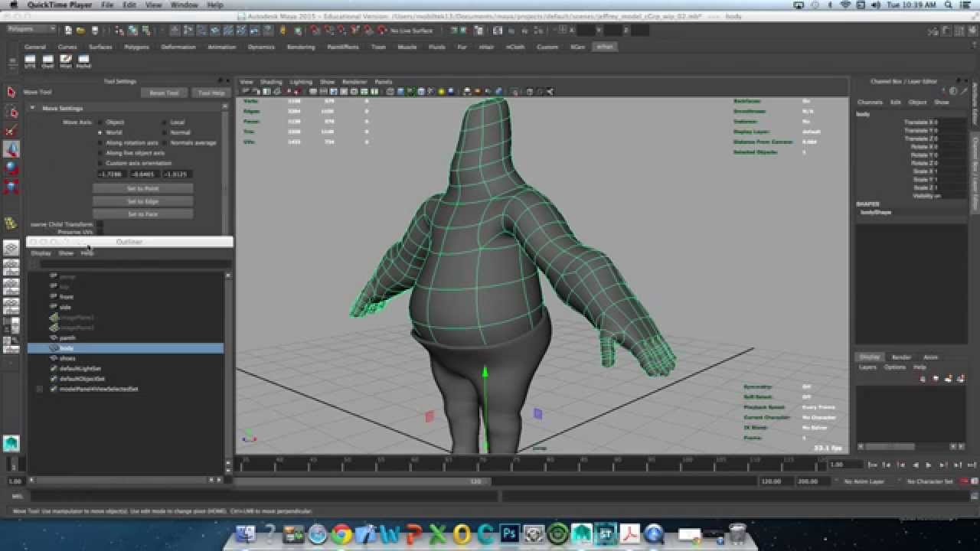Click the Outliner search field
980x551 pixels.
coord(135,264)
